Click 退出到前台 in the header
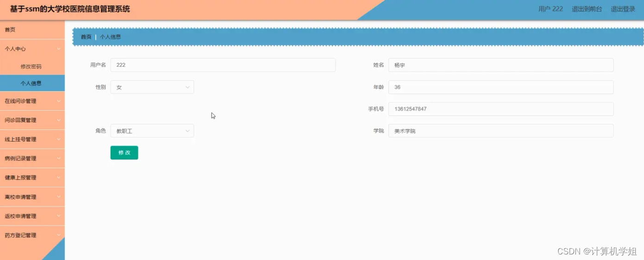The width and height of the screenshot is (644, 260). tap(587, 9)
